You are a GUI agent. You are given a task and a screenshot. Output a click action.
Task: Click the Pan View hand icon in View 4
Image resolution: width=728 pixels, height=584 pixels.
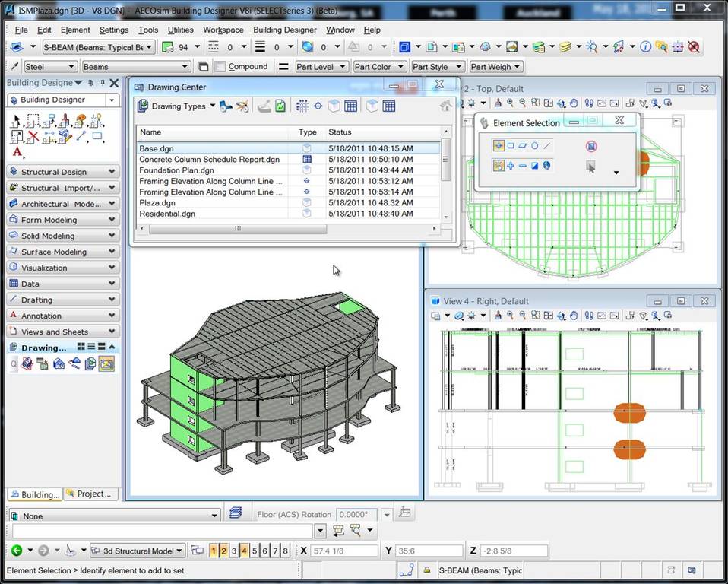tap(574, 316)
